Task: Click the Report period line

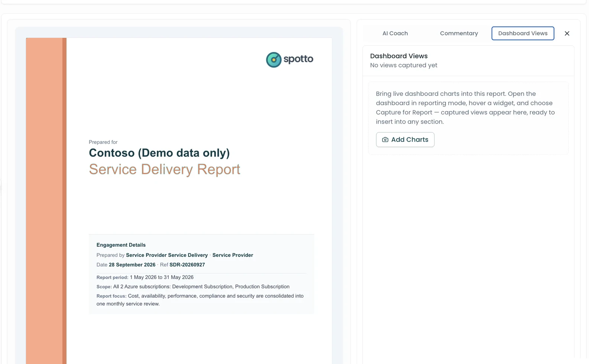Action: tap(145, 278)
